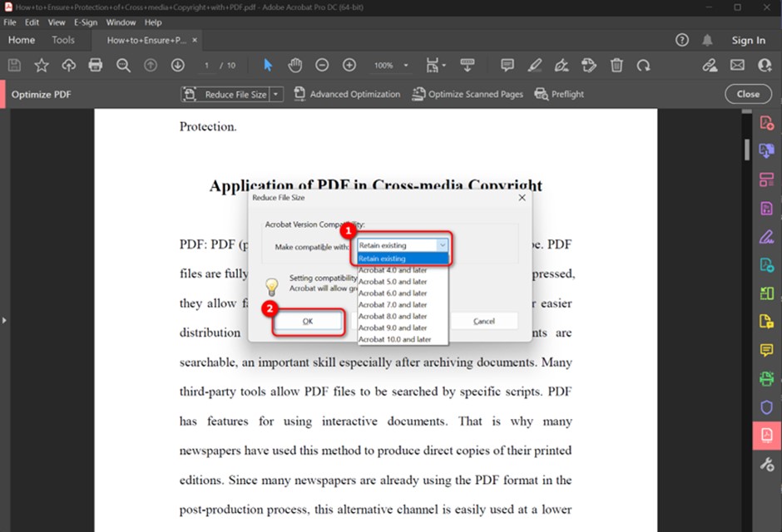The height and width of the screenshot is (532, 782).
Task: Open Create PDF from the right sidebar
Action: (x=765, y=122)
